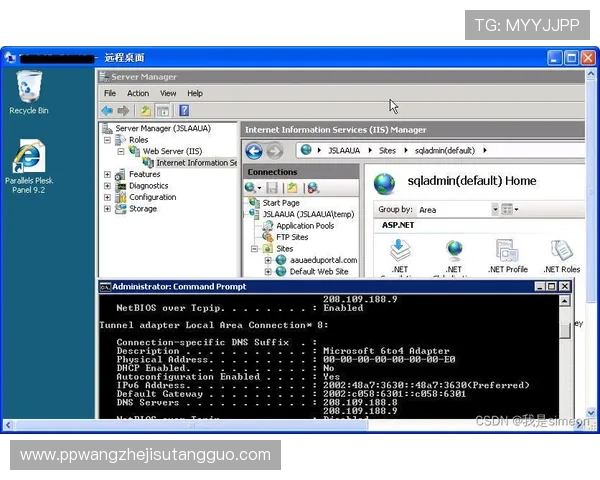Select JSLAAUA (JSLAAUA\temp) server node
Screen dimensions: 600x480
(308, 214)
